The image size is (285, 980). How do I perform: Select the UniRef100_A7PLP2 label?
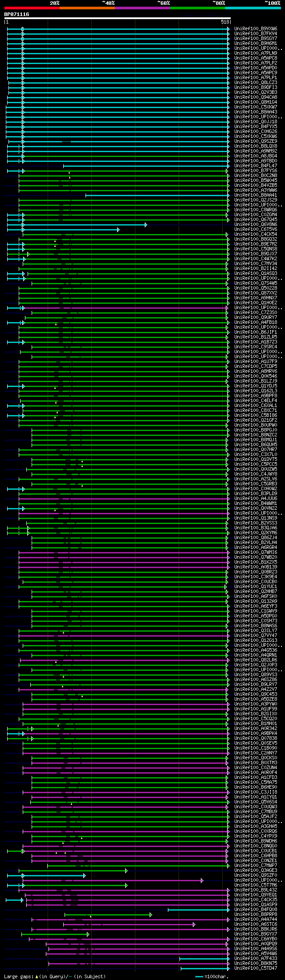click(256, 63)
